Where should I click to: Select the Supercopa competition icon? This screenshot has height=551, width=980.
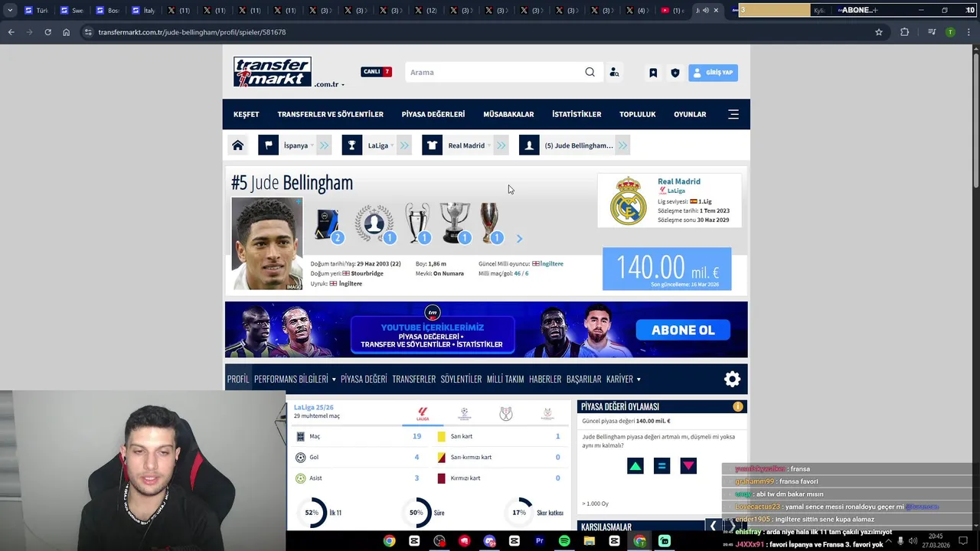tap(547, 414)
